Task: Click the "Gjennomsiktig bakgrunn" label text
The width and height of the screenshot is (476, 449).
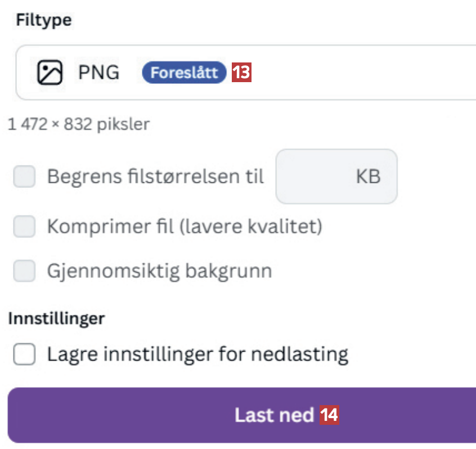Action: [x=159, y=271]
